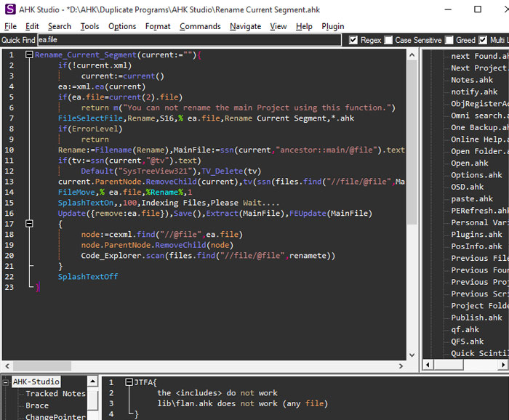Click line number 7 in the editor margin
This screenshot has height=420, width=509.
(12, 118)
